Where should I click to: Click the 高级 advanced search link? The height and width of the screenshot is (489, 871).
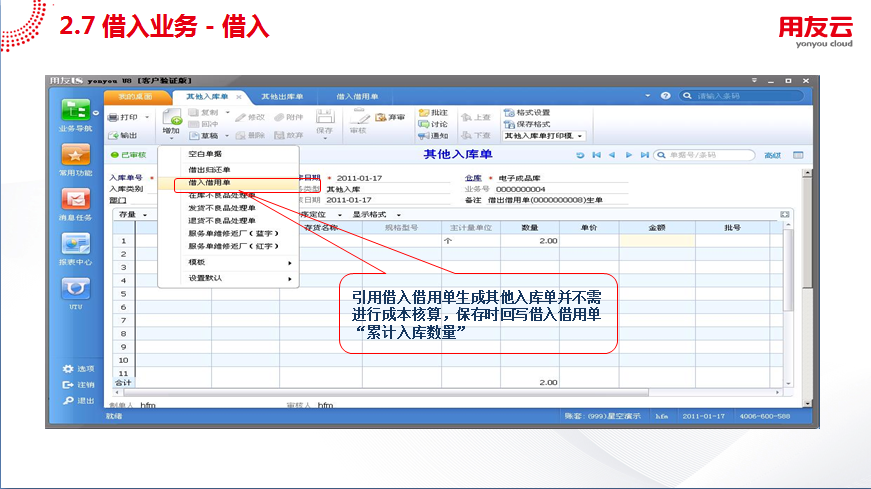[773, 156]
